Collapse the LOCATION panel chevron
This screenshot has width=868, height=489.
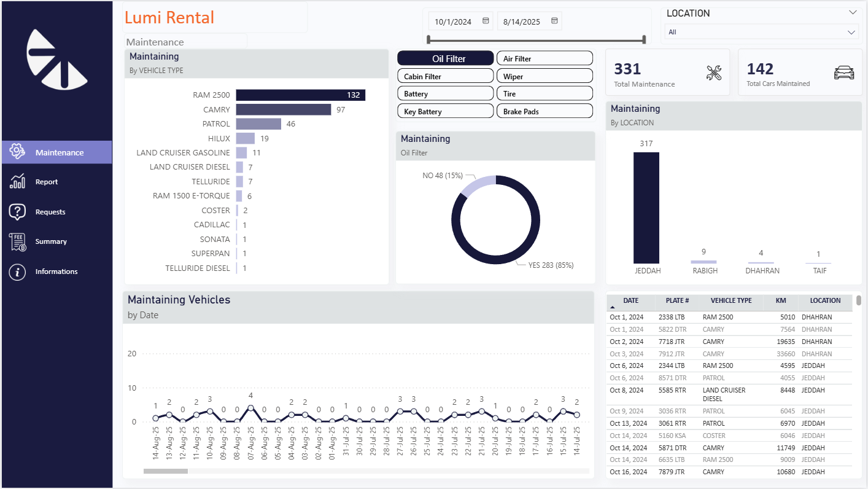[x=853, y=12]
